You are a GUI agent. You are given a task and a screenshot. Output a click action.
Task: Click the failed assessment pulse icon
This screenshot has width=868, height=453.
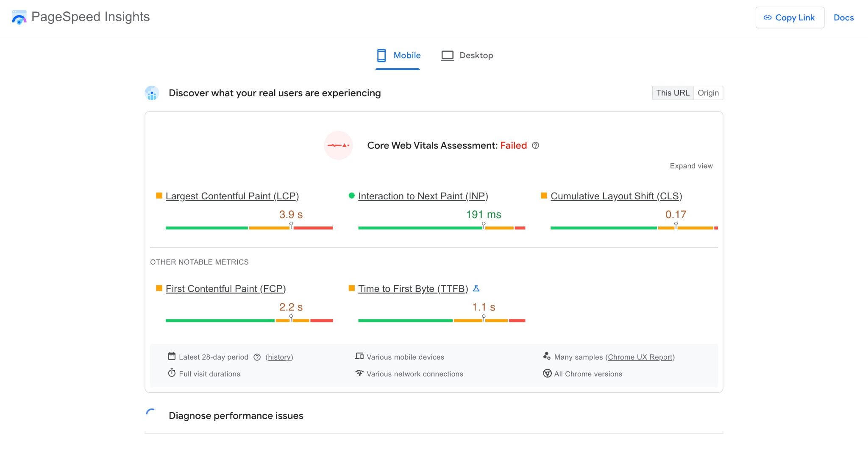tap(338, 145)
